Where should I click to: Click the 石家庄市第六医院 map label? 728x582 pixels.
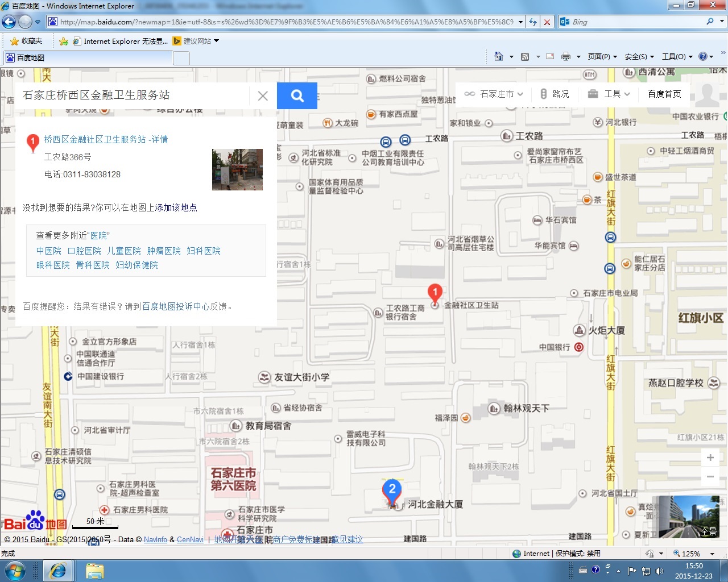click(x=233, y=479)
